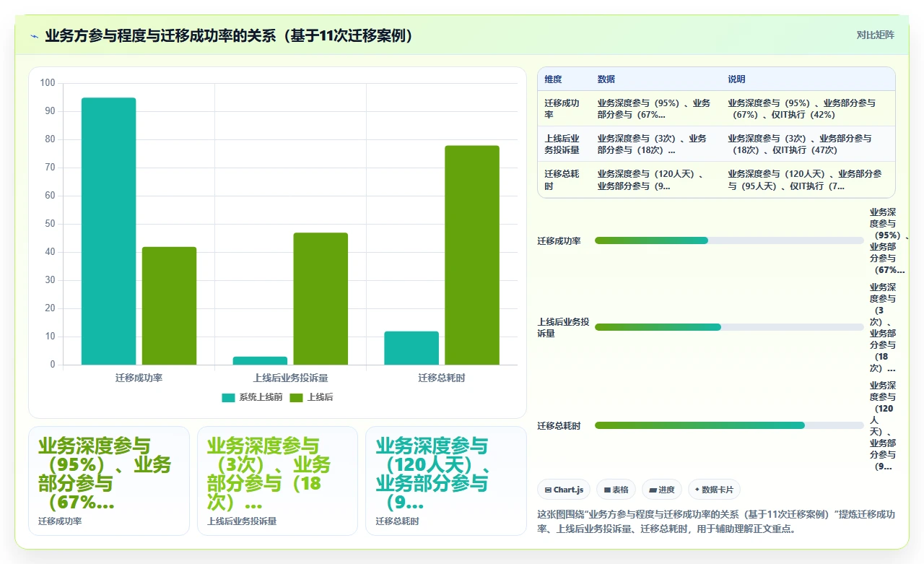Viewport: 924px width, 564px height.
Task: Click the 数据卡片 chip
Action: click(x=714, y=490)
